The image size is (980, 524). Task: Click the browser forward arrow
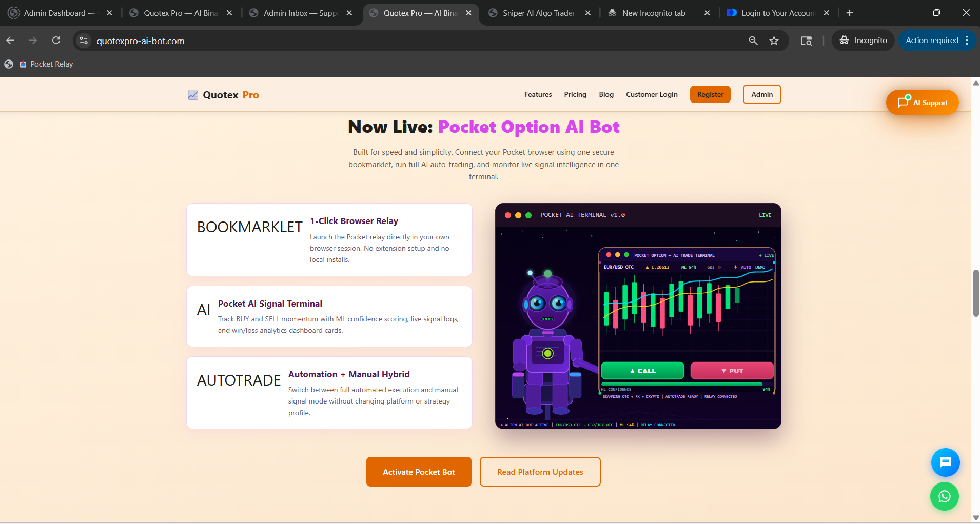[x=33, y=41]
